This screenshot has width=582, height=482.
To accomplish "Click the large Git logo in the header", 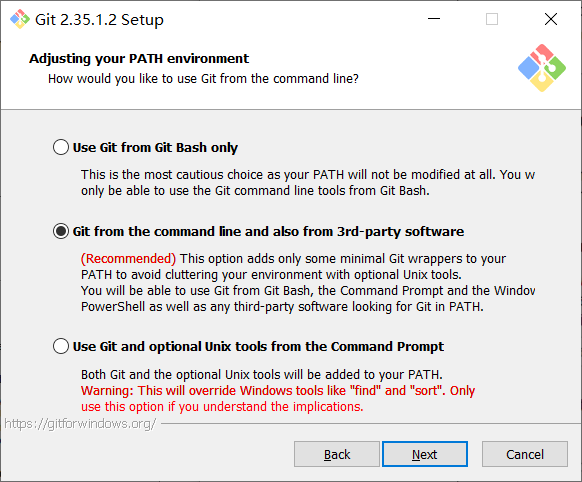I will pyautogui.click(x=542, y=68).
